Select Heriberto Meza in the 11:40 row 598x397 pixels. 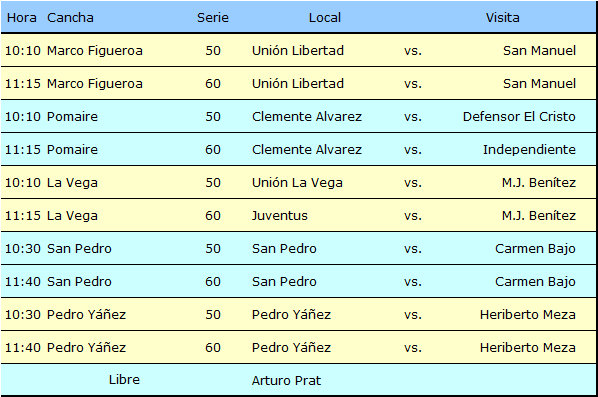click(x=528, y=347)
